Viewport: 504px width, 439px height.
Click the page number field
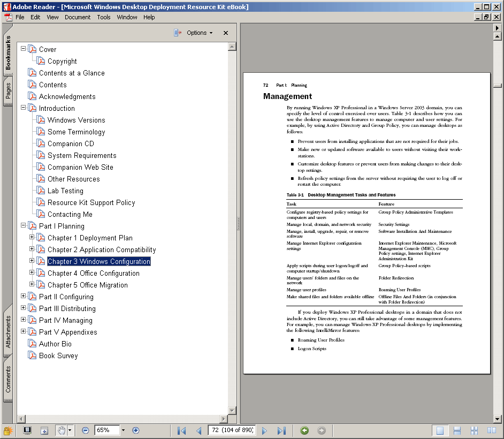[x=232, y=430]
